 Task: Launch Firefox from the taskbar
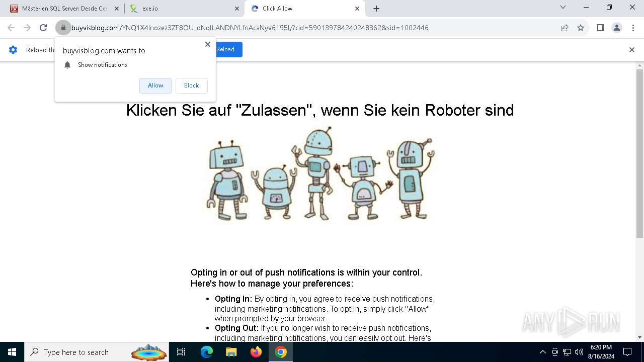(x=256, y=352)
